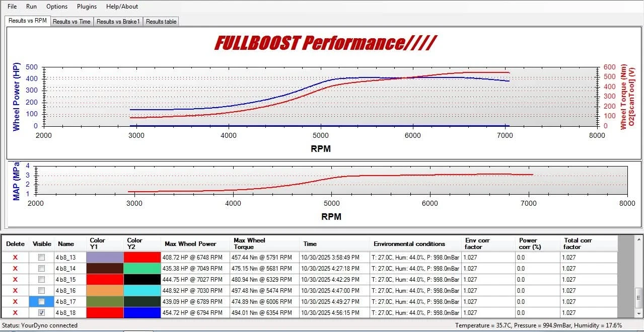The image size is (644, 332).
Task: Select cell 448.92 HP @ 7030 RPM
Action: pos(195,290)
